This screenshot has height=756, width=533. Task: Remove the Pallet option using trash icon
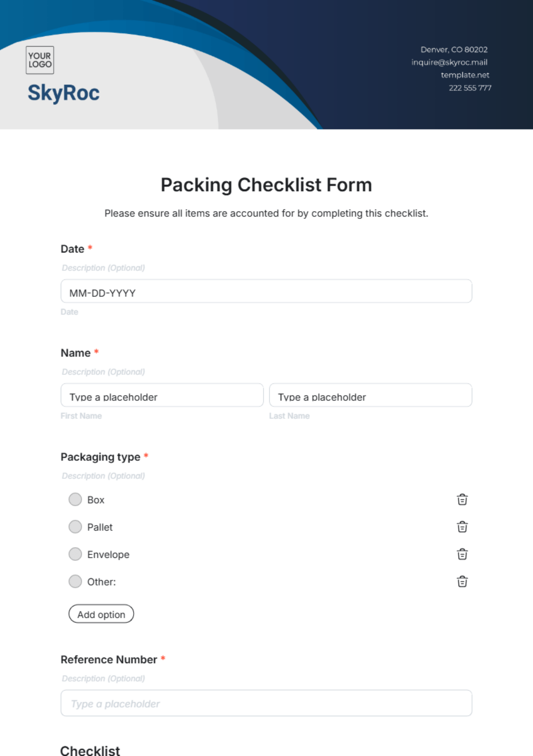coord(462,527)
